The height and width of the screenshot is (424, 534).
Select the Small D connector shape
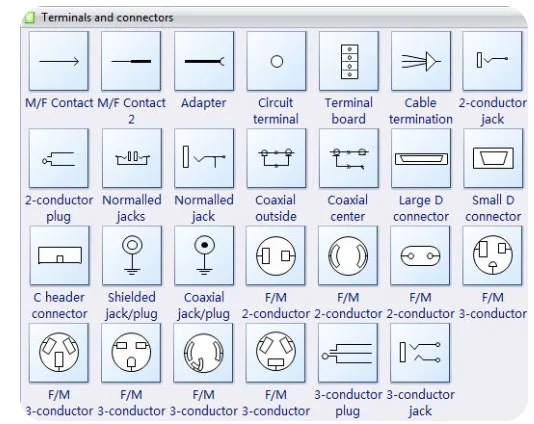point(493,158)
